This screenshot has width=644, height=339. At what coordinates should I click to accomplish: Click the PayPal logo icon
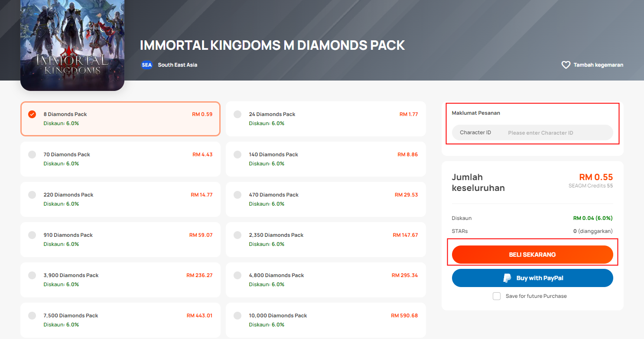(x=507, y=278)
